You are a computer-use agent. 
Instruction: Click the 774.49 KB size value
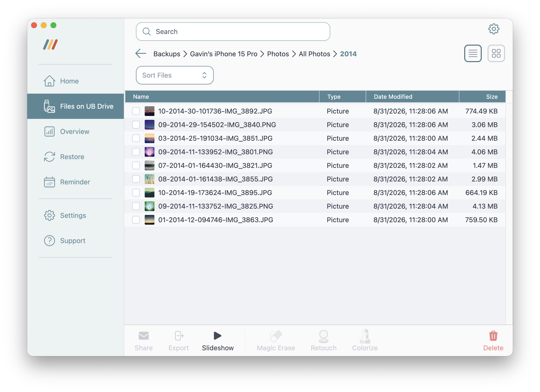481,111
